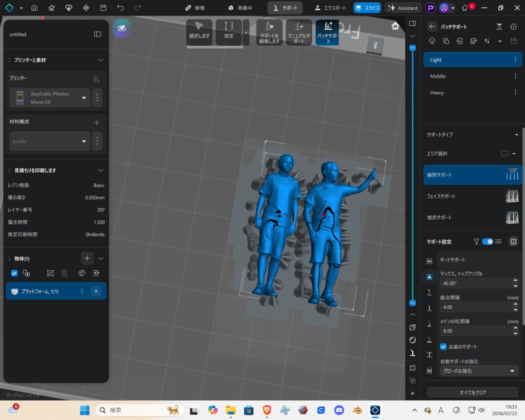
Task: Collapse the 見積もりを印刷します section
Action: 100,170
